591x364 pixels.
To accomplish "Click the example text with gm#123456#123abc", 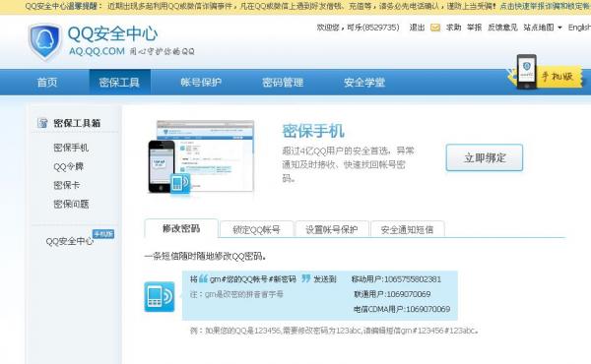I will (334, 331).
